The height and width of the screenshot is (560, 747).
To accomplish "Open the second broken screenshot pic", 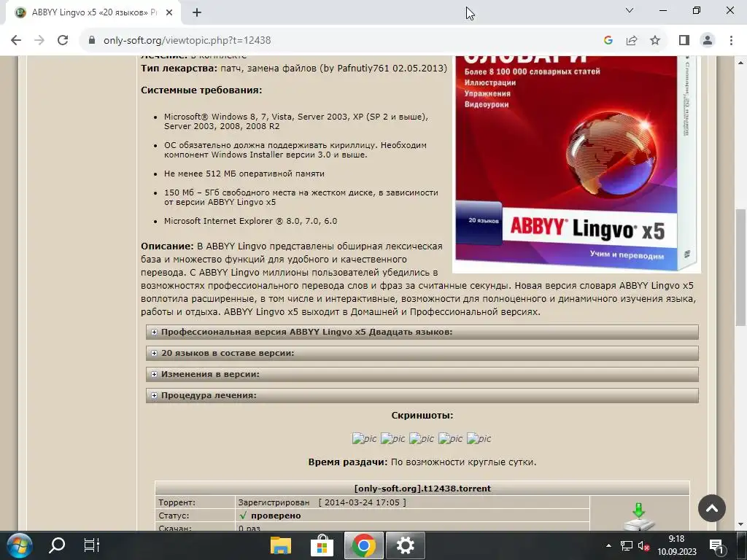I will point(392,438).
